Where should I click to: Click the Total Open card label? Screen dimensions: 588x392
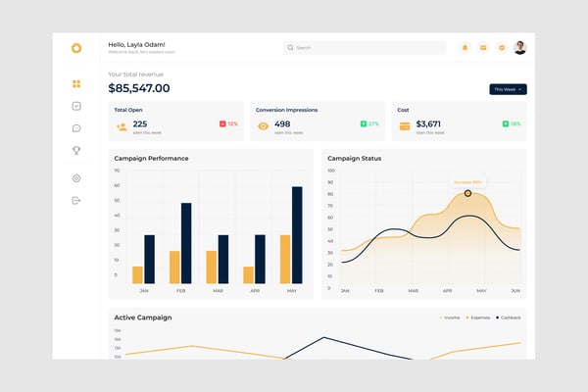[128, 110]
